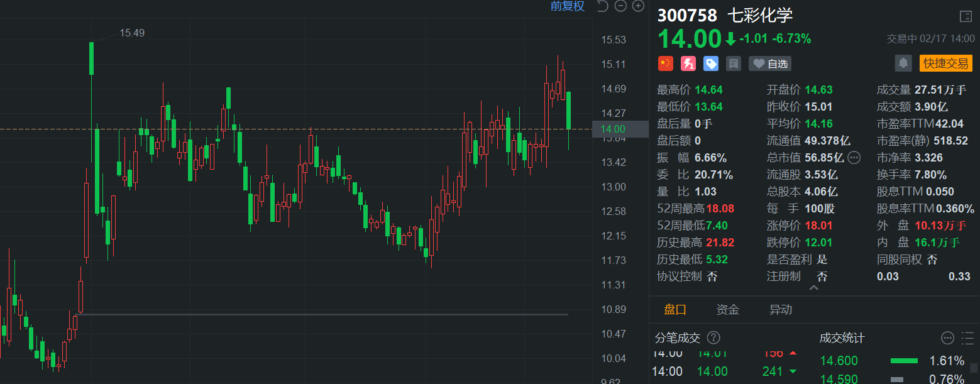The width and height of the screenshot is (980, 384).
Task: Open more options for 成交统计
Action: pos(947,338)
